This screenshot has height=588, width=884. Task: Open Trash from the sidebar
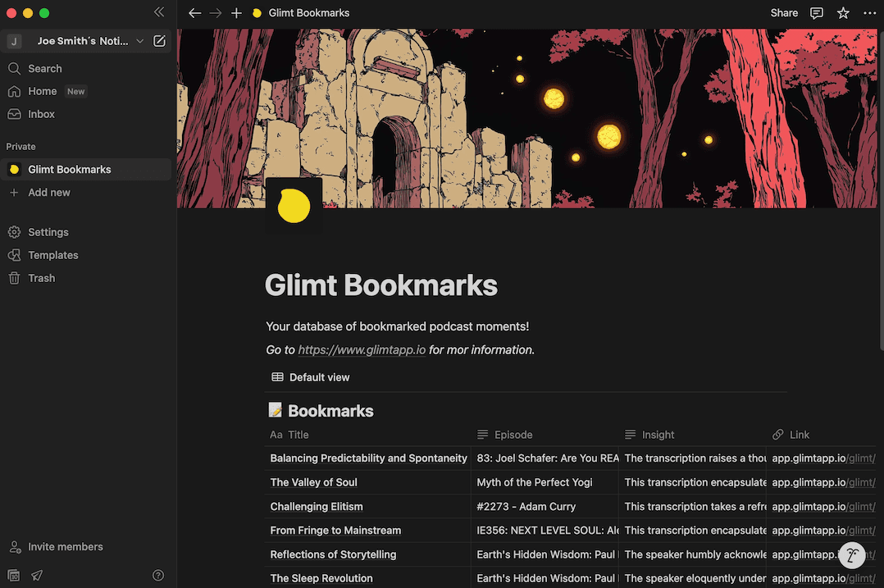tap(41, 278)
